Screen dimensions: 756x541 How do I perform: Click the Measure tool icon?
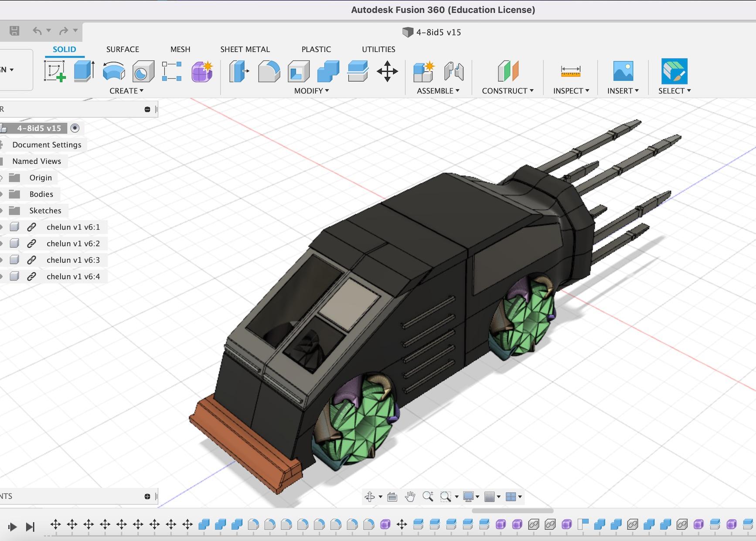point(571,71)
